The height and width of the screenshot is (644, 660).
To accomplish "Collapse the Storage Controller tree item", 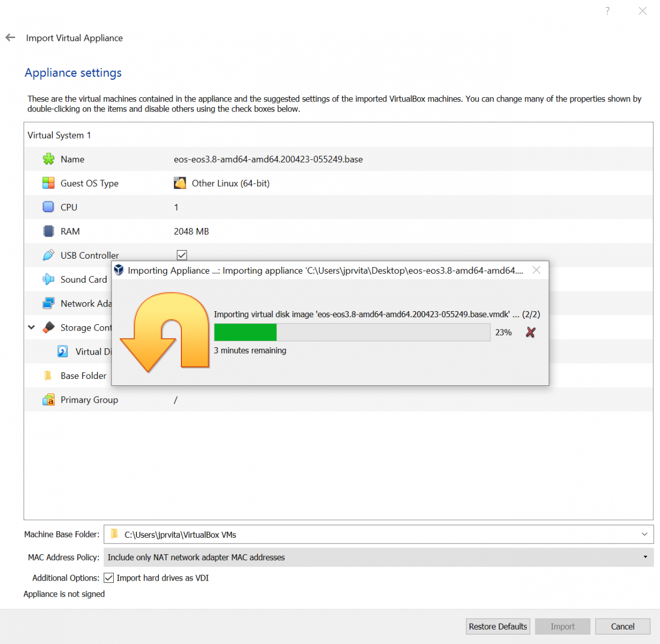I will tap(31, 327).
